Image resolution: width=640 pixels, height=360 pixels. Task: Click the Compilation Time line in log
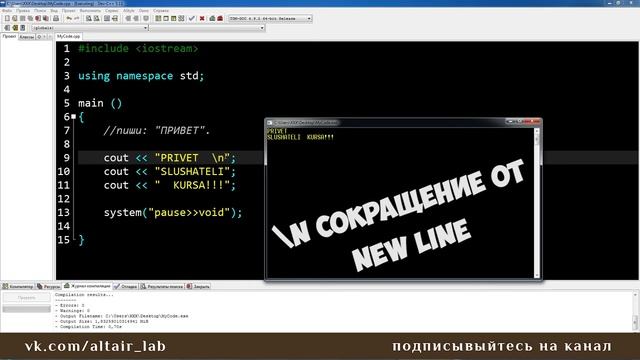pos(88,327)
